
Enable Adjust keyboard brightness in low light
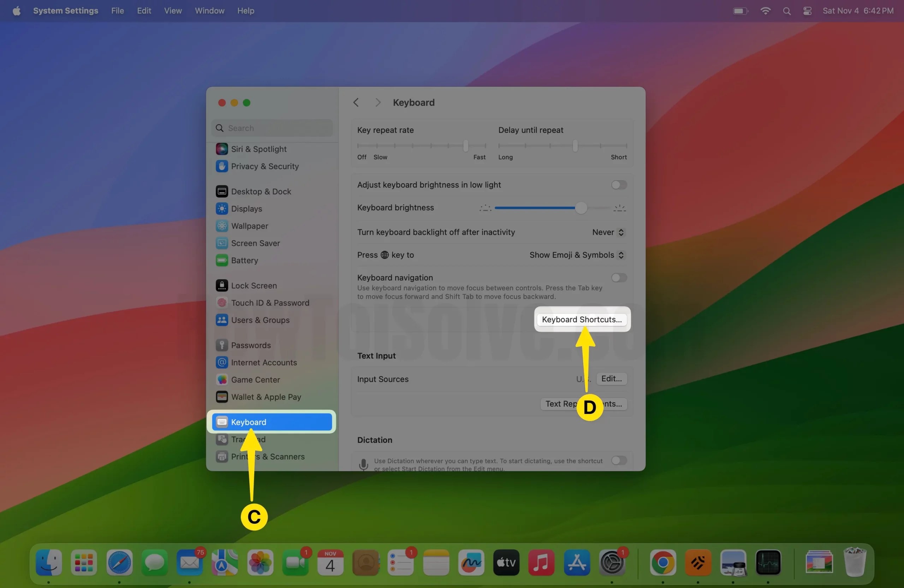[x=618, y=185]
